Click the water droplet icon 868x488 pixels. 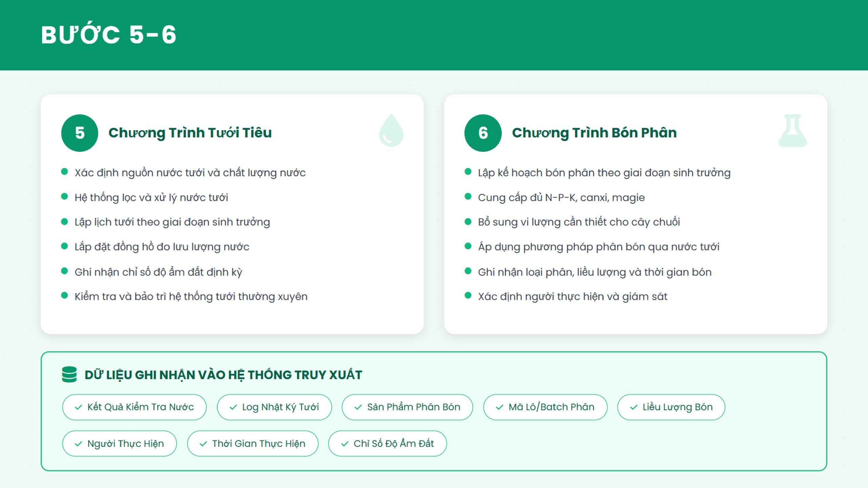point(391,131)
